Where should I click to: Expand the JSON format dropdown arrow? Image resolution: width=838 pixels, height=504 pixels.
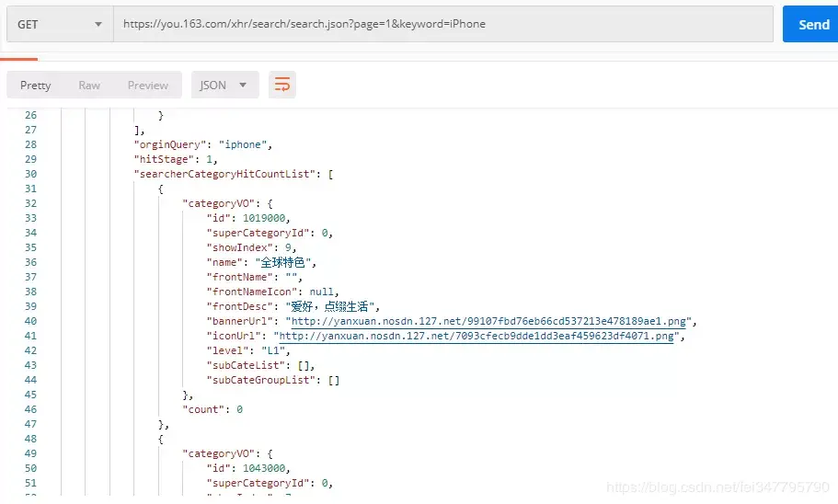(243, 85)
